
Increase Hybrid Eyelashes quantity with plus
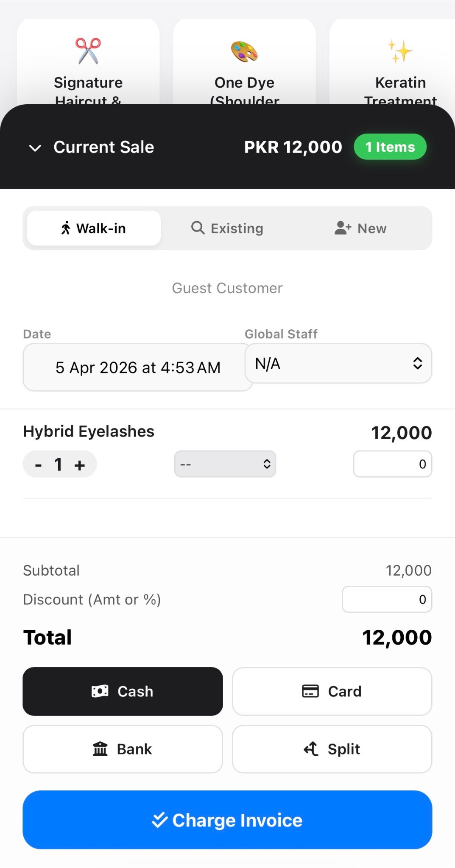coord(80,465)
